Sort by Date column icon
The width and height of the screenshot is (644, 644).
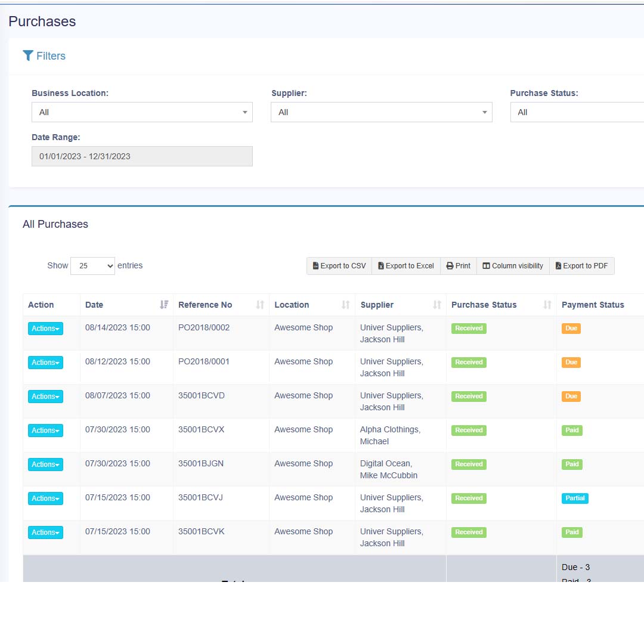click(x=164, y=305)
